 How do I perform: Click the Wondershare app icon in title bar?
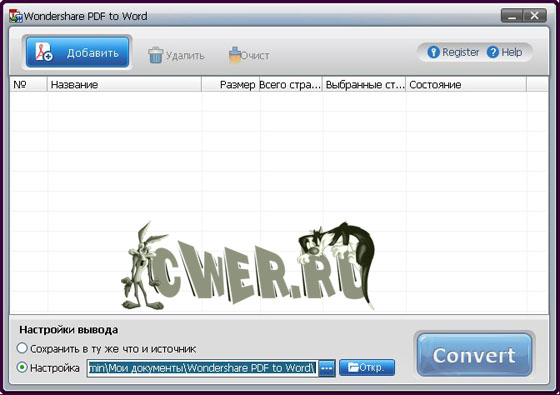(x=16, y=16)
